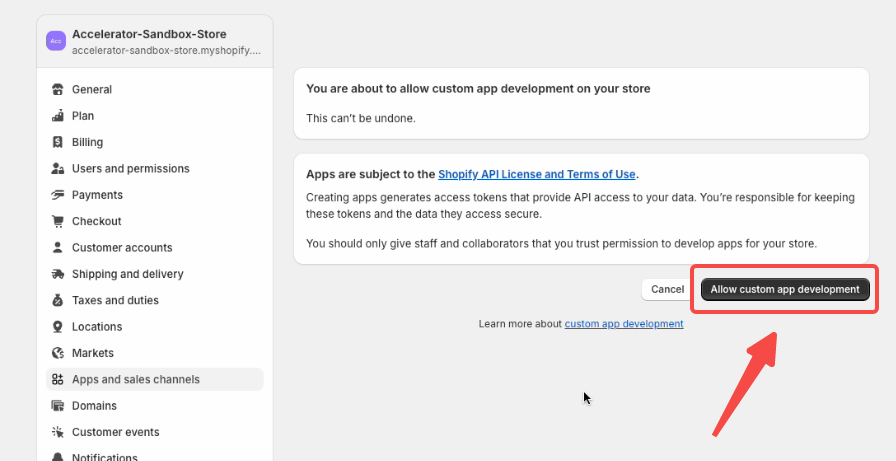Click the Users and permissions icon
The width and height of the screenshot is (896, 461).
57,169
